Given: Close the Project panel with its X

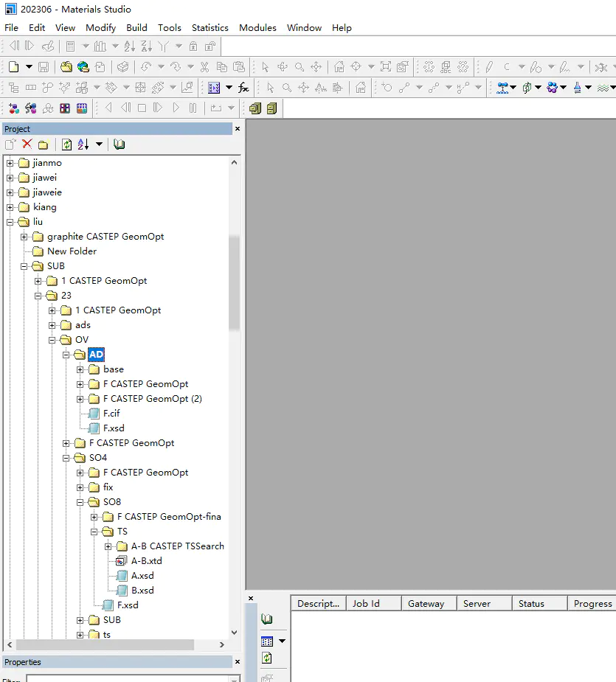Looking at the screenshot, I should [x=238, y=129].
